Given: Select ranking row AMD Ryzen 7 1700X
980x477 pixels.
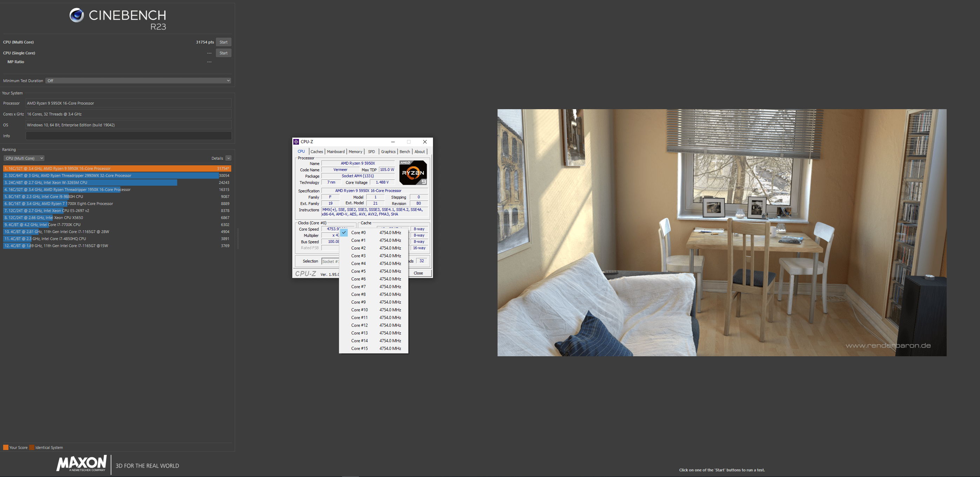Looking at the screenshot, I should [117, 204].
